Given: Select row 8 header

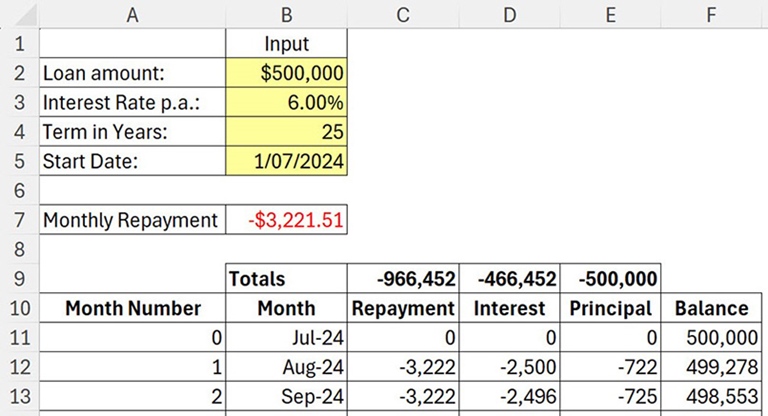Looking at the screenshot, I should (x=20, y=249).
